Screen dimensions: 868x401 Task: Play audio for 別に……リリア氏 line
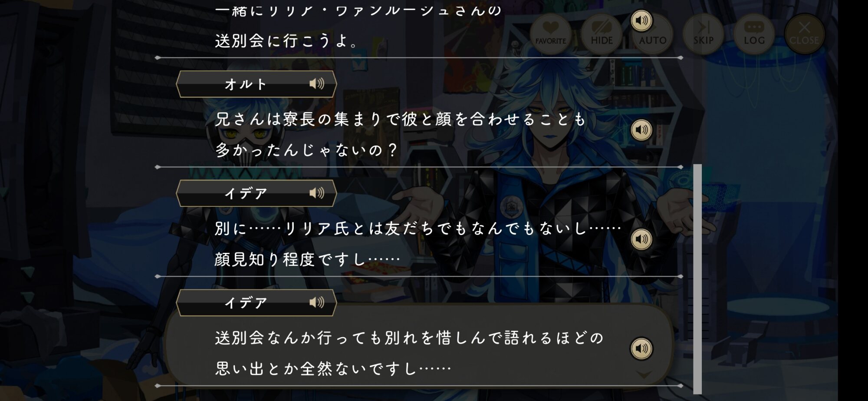pos(641,239)
